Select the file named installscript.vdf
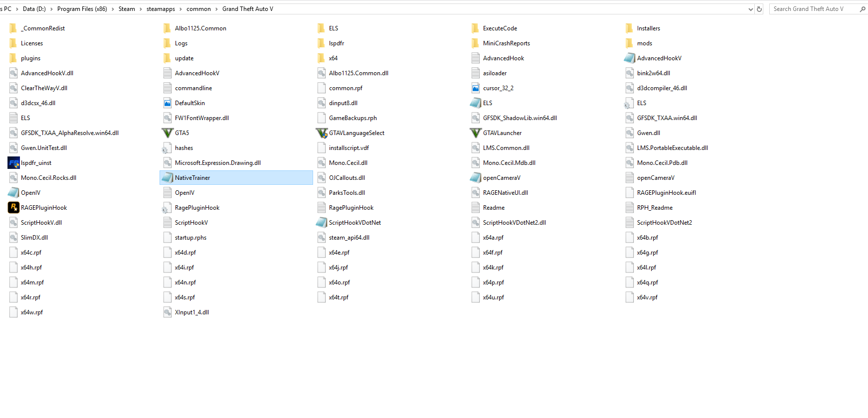 click(x=349, y=148)
